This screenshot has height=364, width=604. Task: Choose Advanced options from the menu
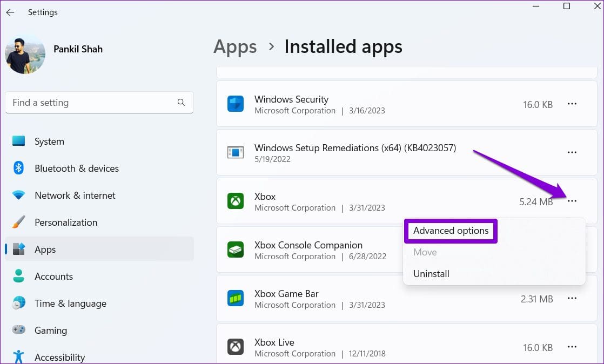pyautogui.click(x=451, y=231)
